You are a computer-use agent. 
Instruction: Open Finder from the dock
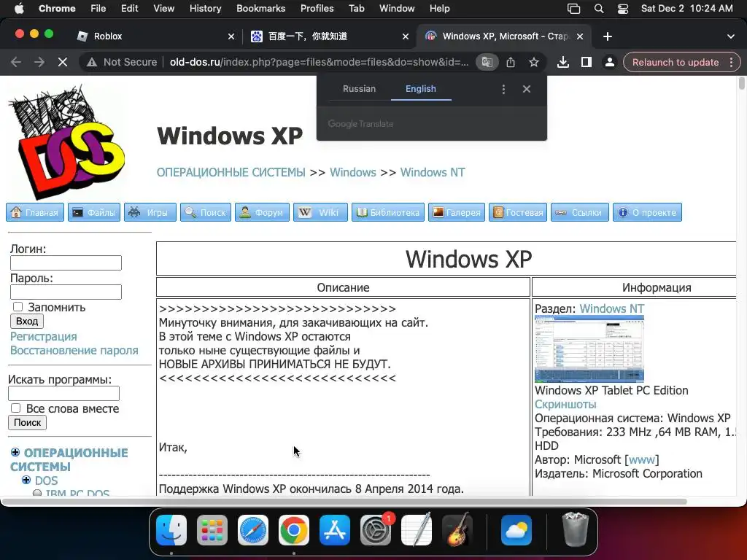(x=171, y=530)
